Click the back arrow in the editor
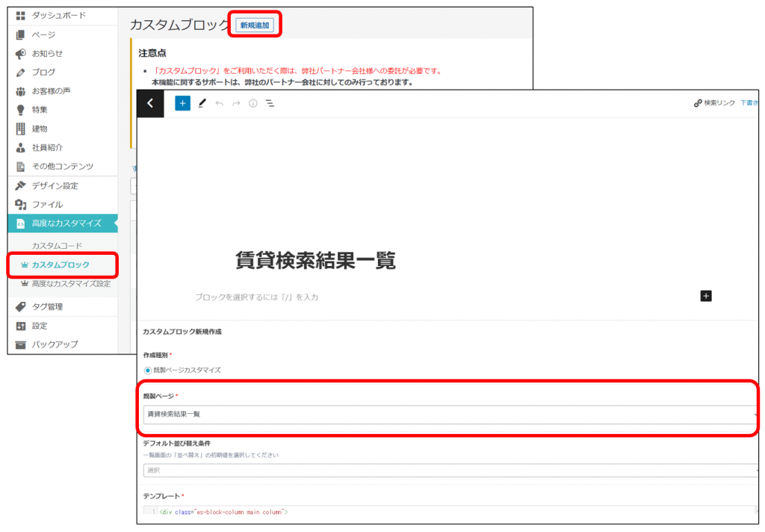 tap(150, 103)
